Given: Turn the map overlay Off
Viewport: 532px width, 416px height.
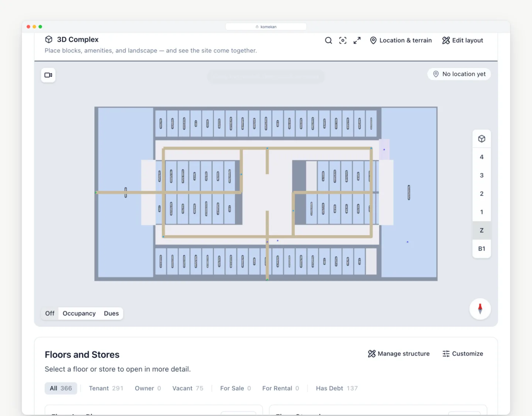Looking at the screenshot, I should tap(50, 313).
